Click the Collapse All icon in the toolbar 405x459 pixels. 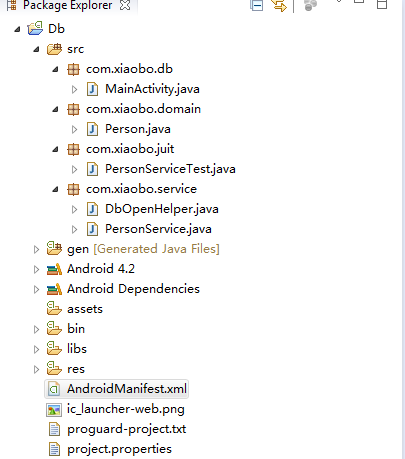tap(257, 5)
